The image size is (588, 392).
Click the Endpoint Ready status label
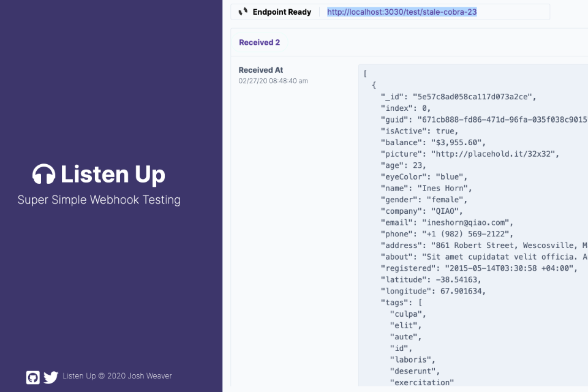click(x=282, y=12)
